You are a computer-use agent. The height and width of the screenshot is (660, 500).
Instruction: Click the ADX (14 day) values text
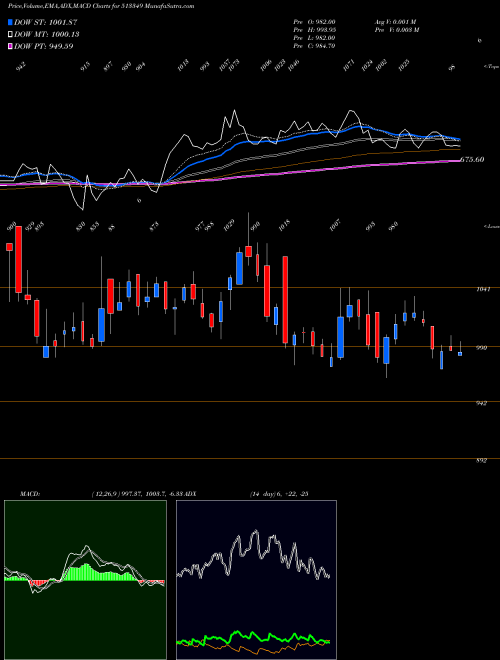coord(279,494)
